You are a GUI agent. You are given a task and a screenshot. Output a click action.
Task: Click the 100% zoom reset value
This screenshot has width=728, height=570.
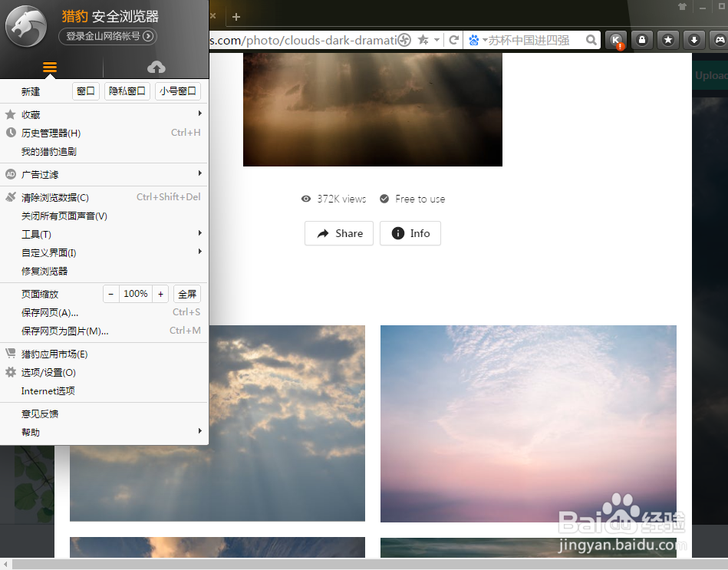[x=136, y=294]
